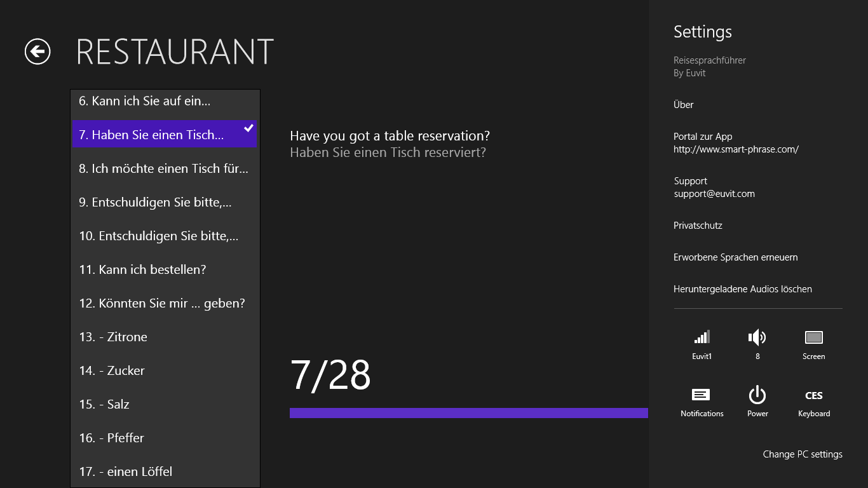Select phrase 16 Pfeffer
868x488 pixels.
(112, 438)
